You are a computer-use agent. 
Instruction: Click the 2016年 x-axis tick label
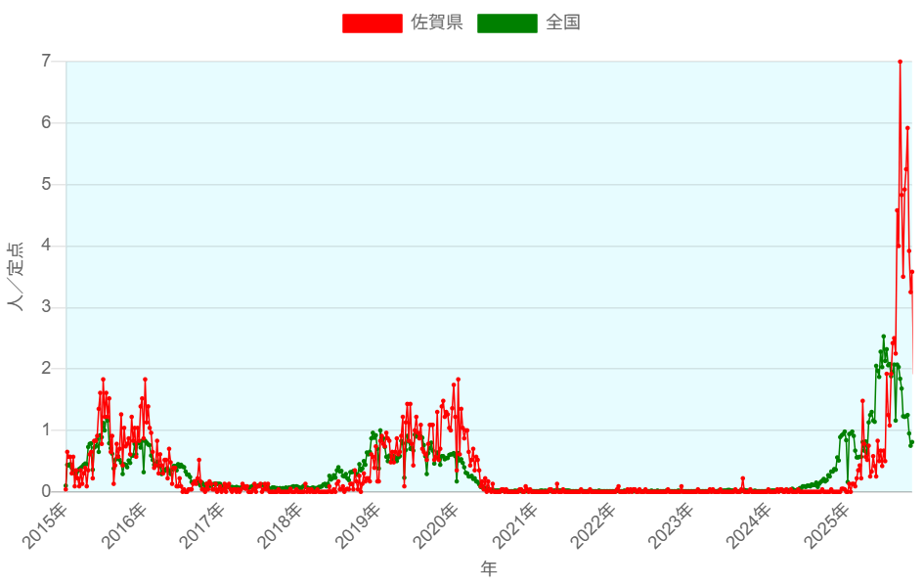click(124, 525)
